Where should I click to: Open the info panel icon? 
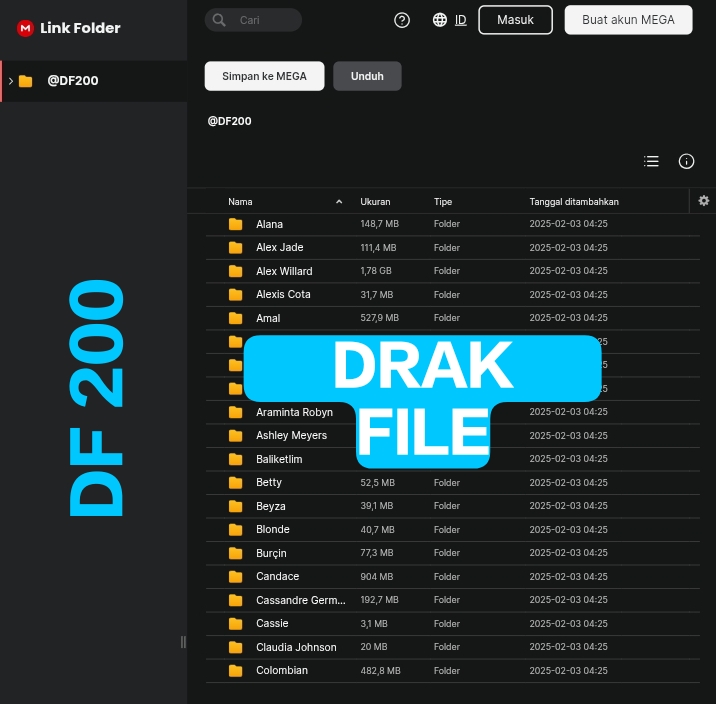686,161
